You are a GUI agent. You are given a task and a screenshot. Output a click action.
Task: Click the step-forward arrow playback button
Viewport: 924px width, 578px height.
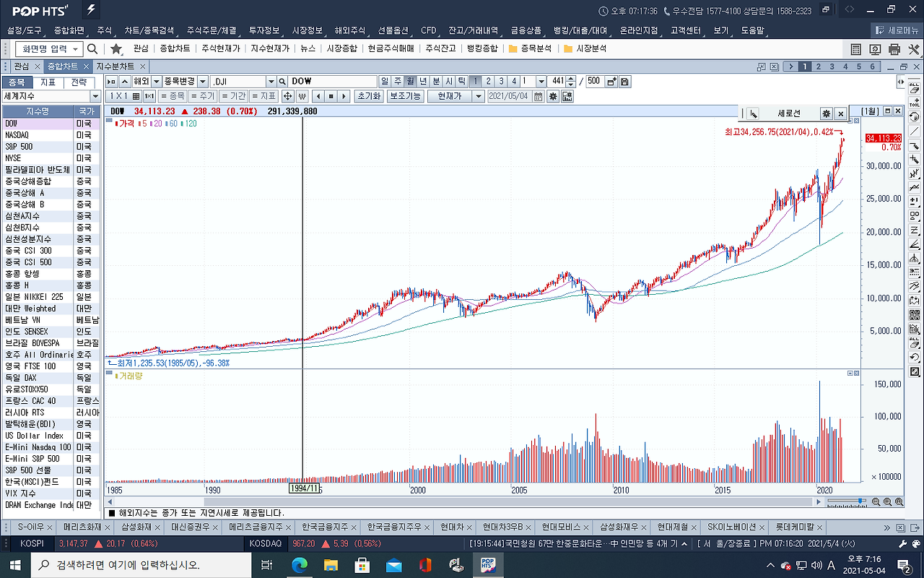pyautogui.click(x=344, y=96)
